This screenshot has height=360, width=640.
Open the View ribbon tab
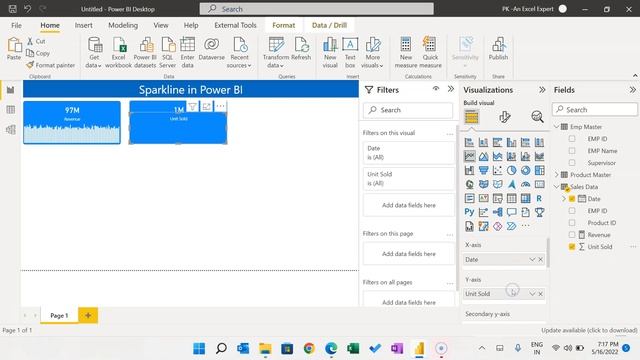coord(161,25)
